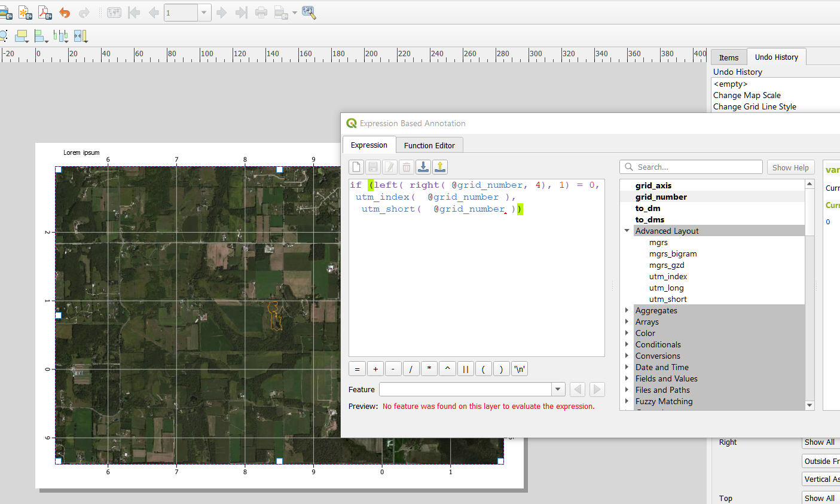The width and height of the screenshot is (840, 504).
Task: Click the Print Atlas printer icon
Action: [x=261, y=13]
